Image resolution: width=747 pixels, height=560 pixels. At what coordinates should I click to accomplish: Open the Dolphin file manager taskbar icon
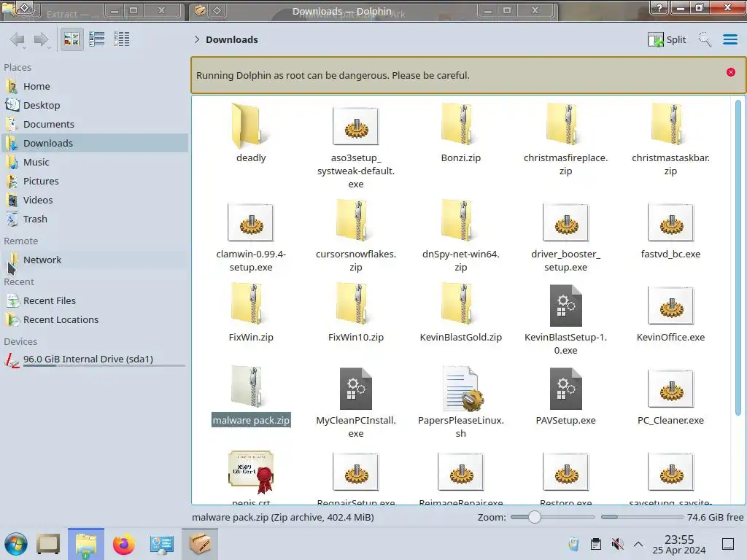tap(86, 544)
